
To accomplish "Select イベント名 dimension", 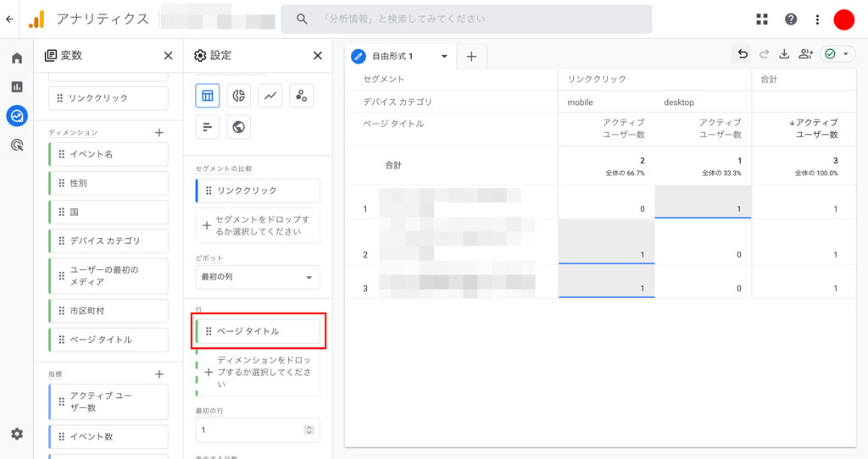I will coord(108,154).
